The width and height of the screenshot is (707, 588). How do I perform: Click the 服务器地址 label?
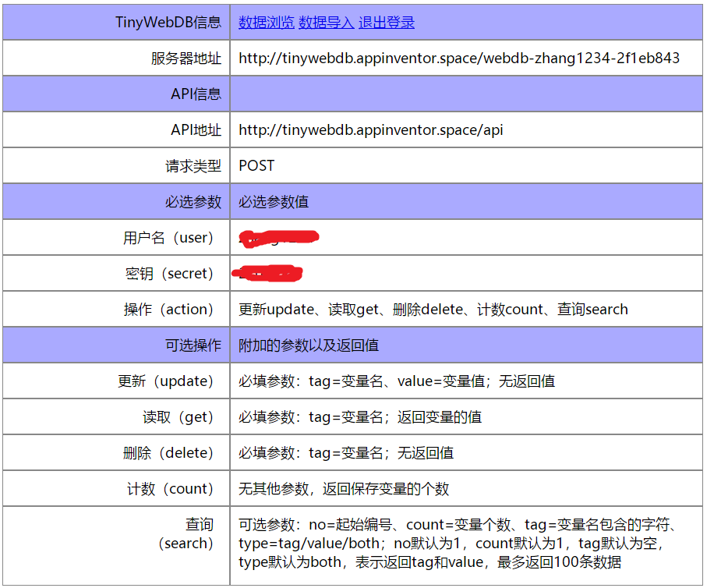pos(186,58)
